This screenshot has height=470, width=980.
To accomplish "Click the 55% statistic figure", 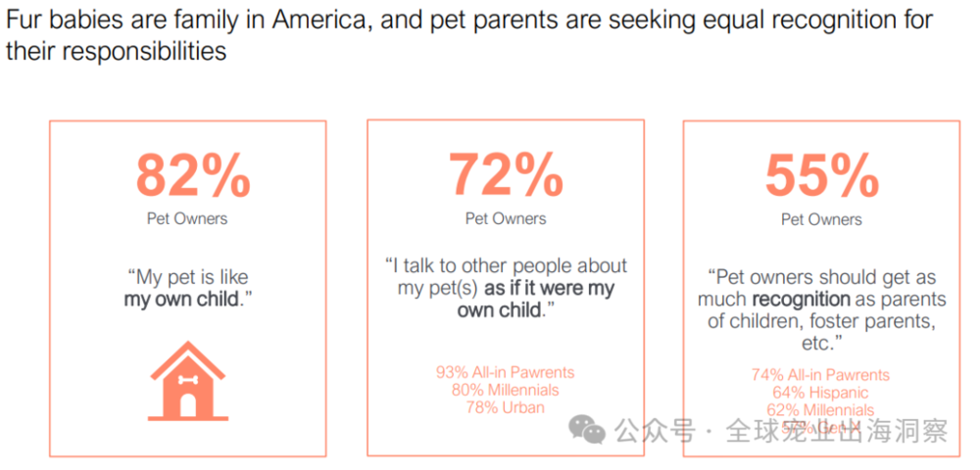I will tap(821, 176).
